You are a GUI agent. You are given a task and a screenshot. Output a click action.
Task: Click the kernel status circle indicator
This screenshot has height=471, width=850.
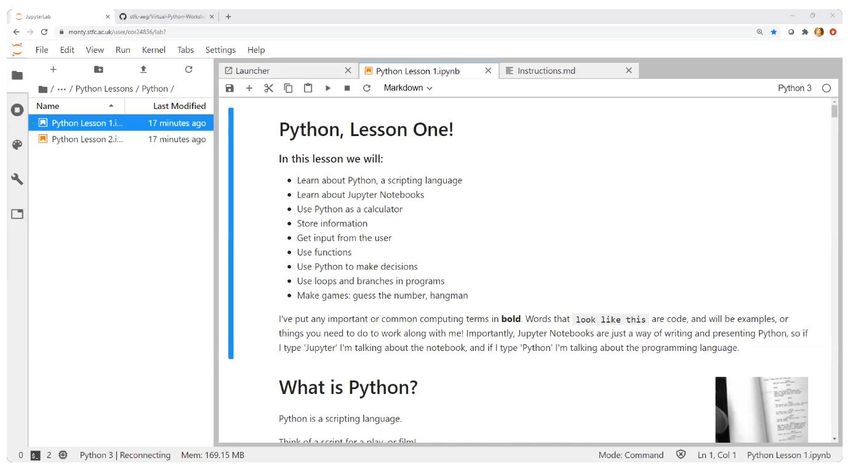pyautogui.click(x=826, y=88)
